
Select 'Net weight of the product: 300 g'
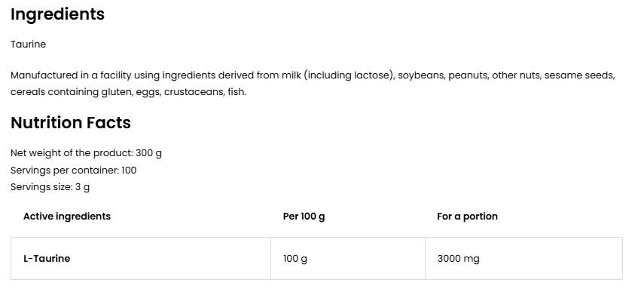coord(86,153)
